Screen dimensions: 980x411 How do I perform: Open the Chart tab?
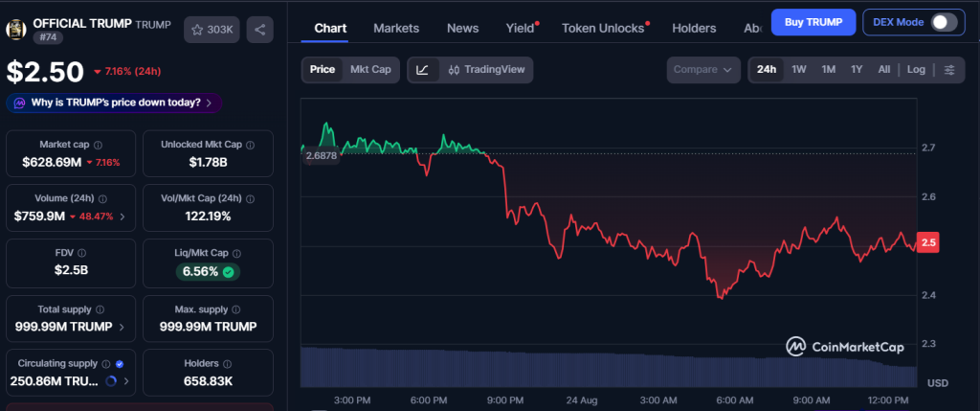[330, 28]
